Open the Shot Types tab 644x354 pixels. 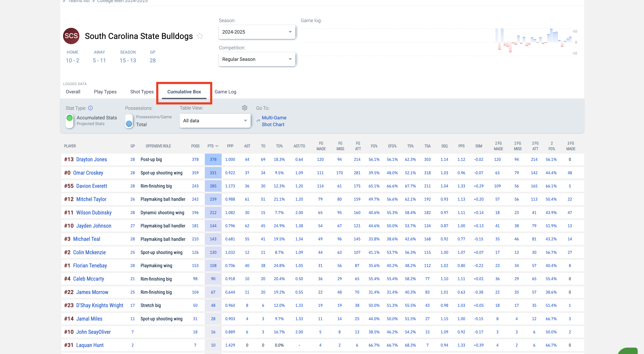142,92
